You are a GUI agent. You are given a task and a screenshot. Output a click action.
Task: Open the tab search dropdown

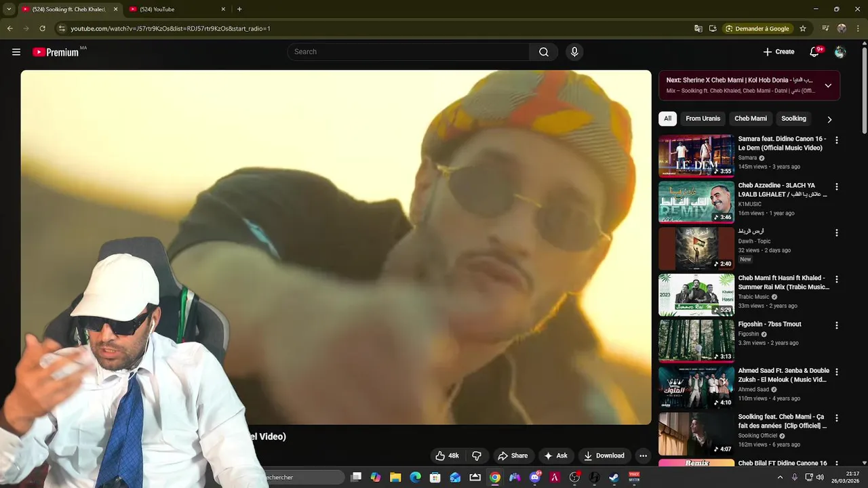click(8, 9)
